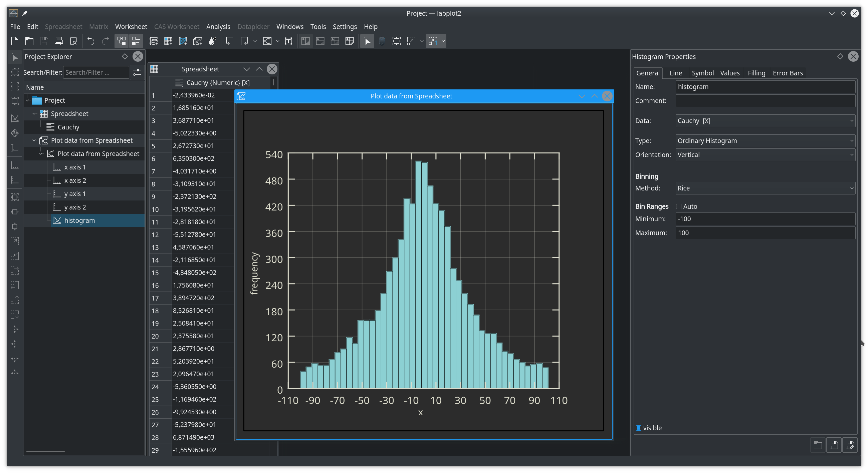Open the histogram Type dropdown

tap(765, 140)
